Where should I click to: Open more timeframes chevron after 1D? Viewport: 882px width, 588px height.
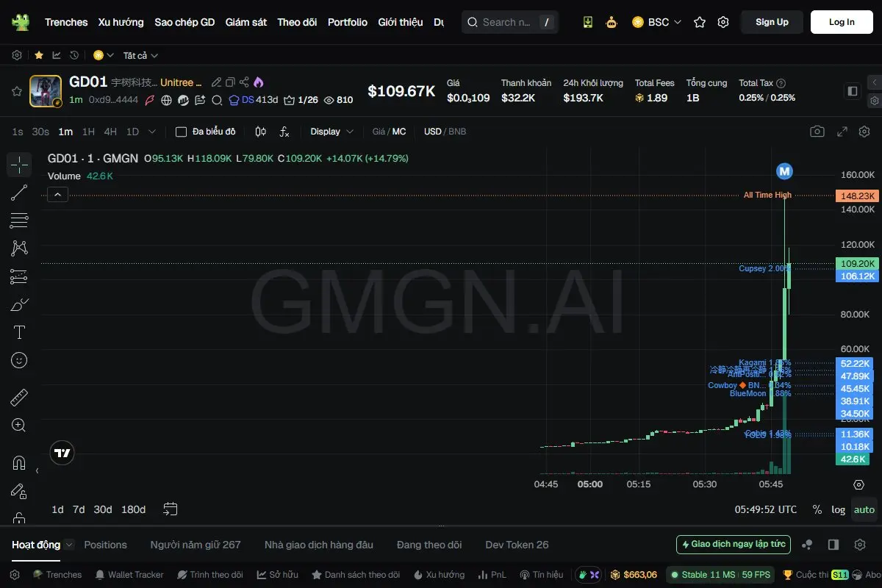[x=152, y=132]
